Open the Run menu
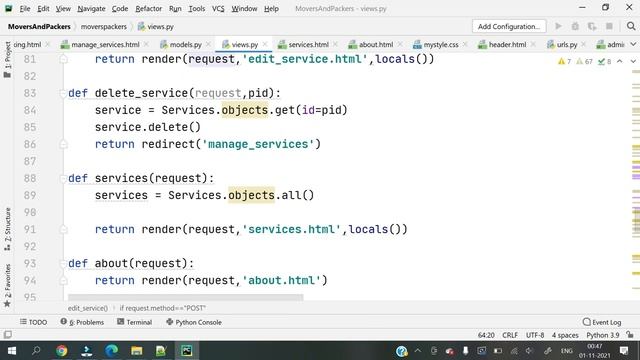 point(175,8)
